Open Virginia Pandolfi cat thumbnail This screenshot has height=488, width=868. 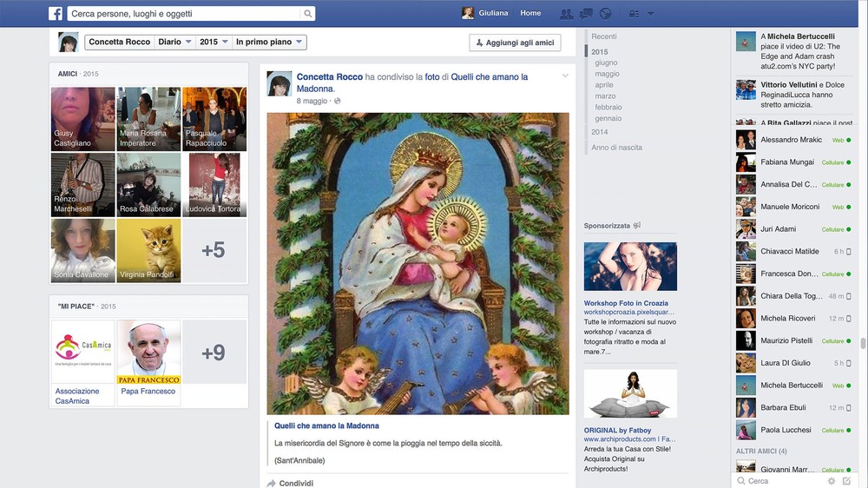149,250
